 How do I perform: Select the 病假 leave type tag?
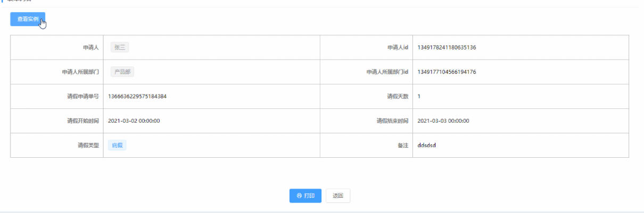(x=117, y=145)
